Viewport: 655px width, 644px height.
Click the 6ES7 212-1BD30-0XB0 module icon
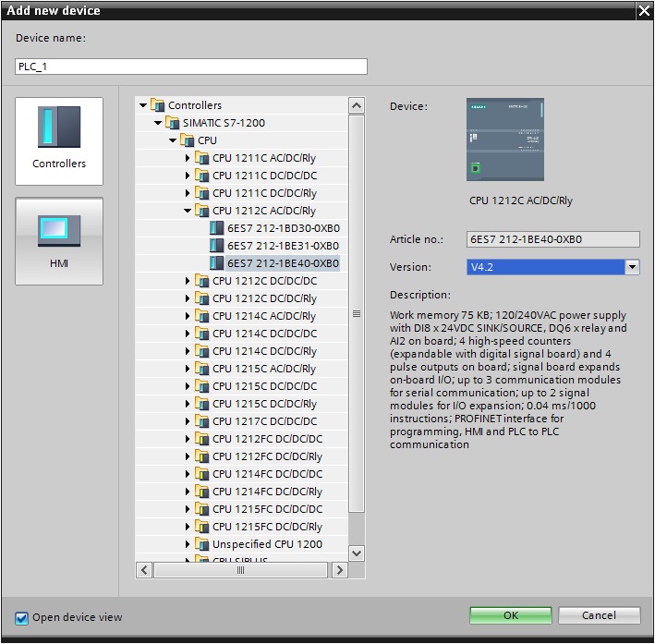pos(218,228)
